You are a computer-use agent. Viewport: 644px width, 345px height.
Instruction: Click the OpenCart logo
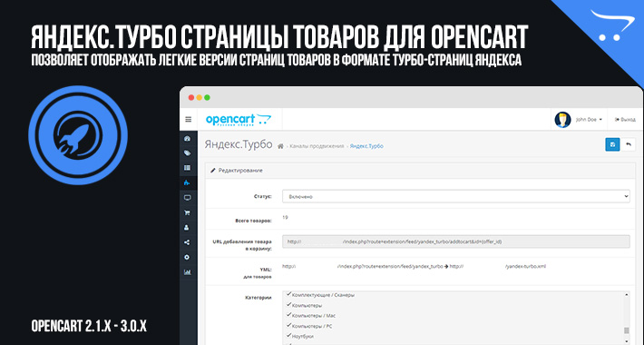tap(239, 120)
